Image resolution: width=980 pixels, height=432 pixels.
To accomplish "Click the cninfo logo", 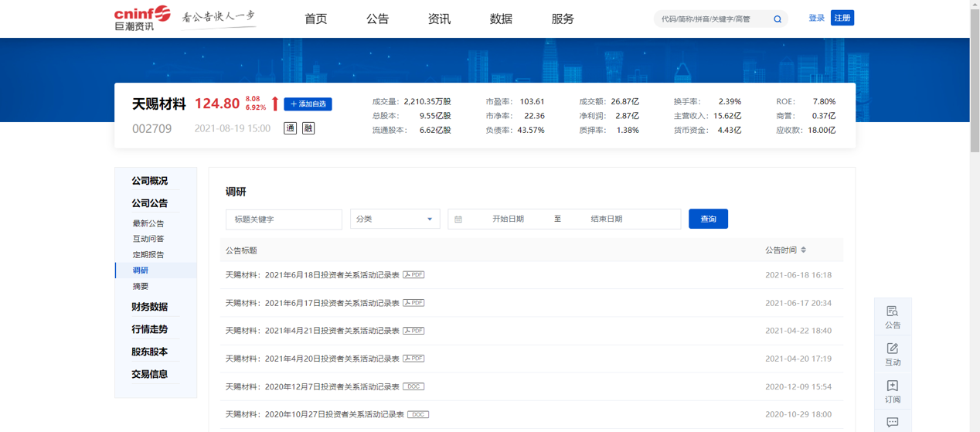I will 142,18.
